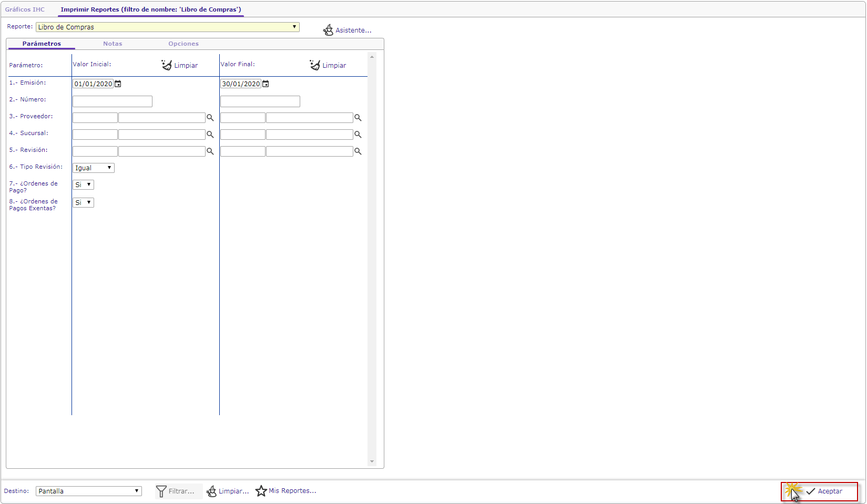Click search icon for initial Proveedor

coord(210,118)
